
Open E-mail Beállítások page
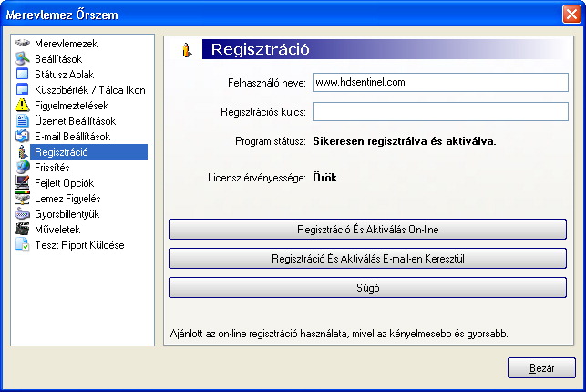tap(73, 137)
